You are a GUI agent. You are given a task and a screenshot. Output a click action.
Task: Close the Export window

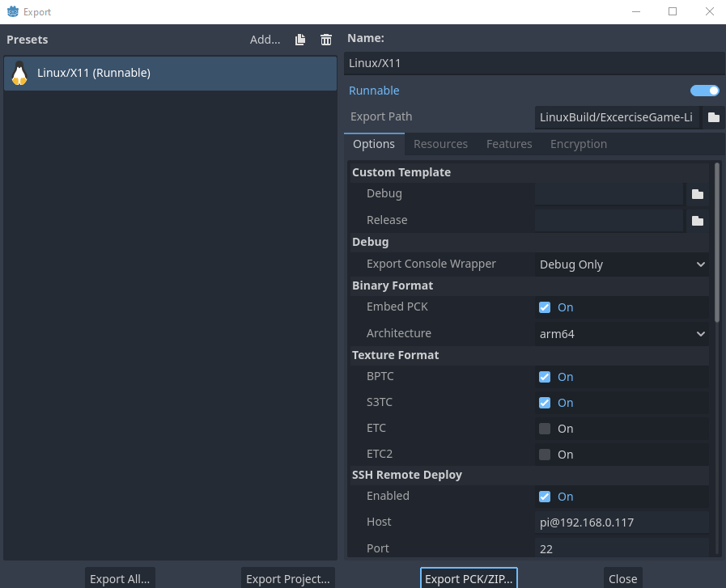[x=709, y=11]
